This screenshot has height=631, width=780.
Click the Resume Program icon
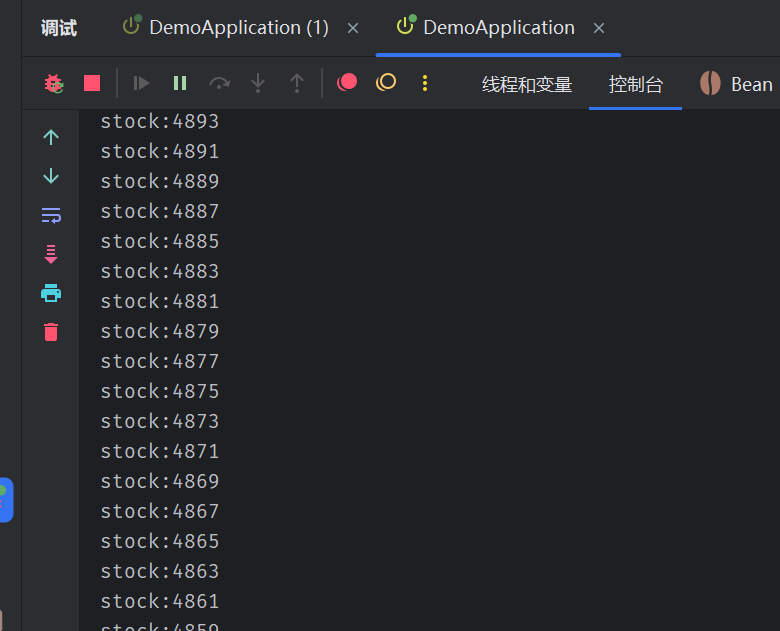pyautogui.click(x=141, y=84)
